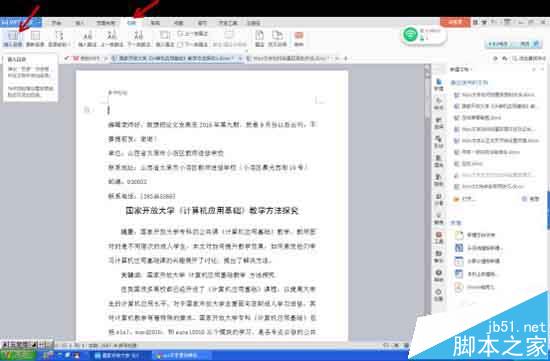Click 国家开放大学 taskbar window button
Image resolution: width=550 pixels, height=361 pixels.
(119, 355)
